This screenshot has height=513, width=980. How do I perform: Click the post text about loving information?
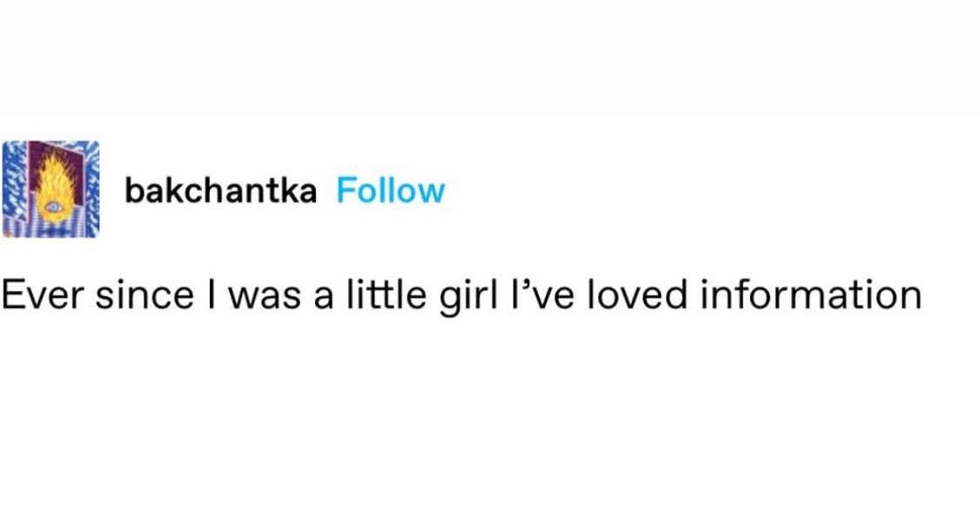(x=461, y=295)
